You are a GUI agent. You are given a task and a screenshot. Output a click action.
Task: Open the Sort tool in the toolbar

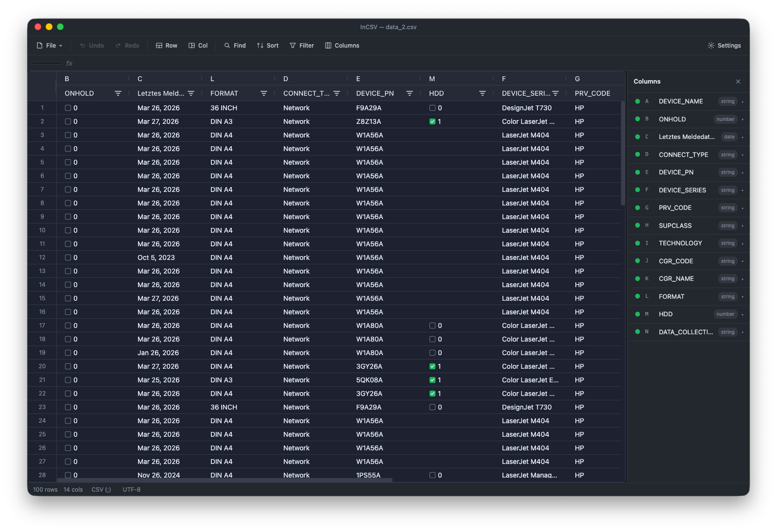tap(267, 46)
